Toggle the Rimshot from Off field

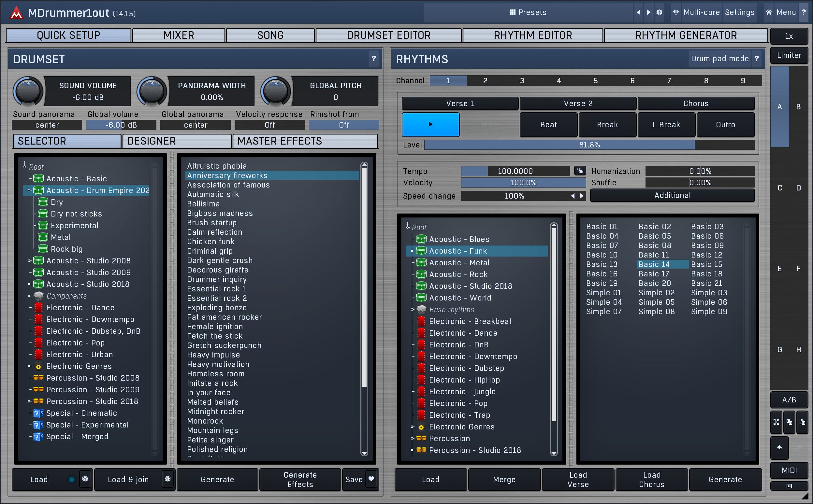(344, 125)
